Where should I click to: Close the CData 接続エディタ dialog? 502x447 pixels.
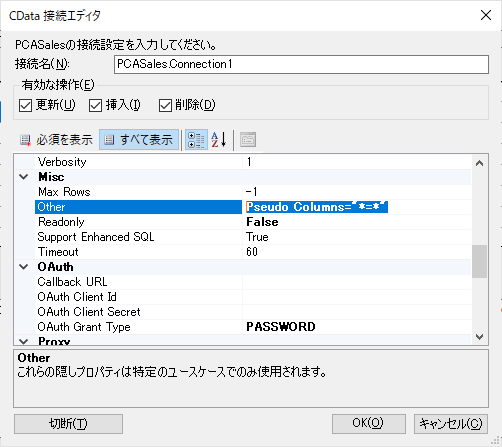pyautogui.click(x=486, y=15)
